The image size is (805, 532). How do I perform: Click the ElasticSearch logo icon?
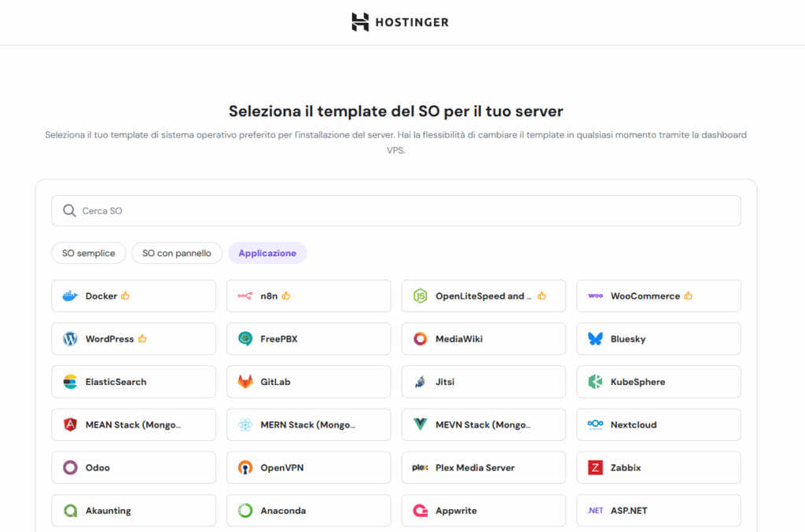point(70,382)
